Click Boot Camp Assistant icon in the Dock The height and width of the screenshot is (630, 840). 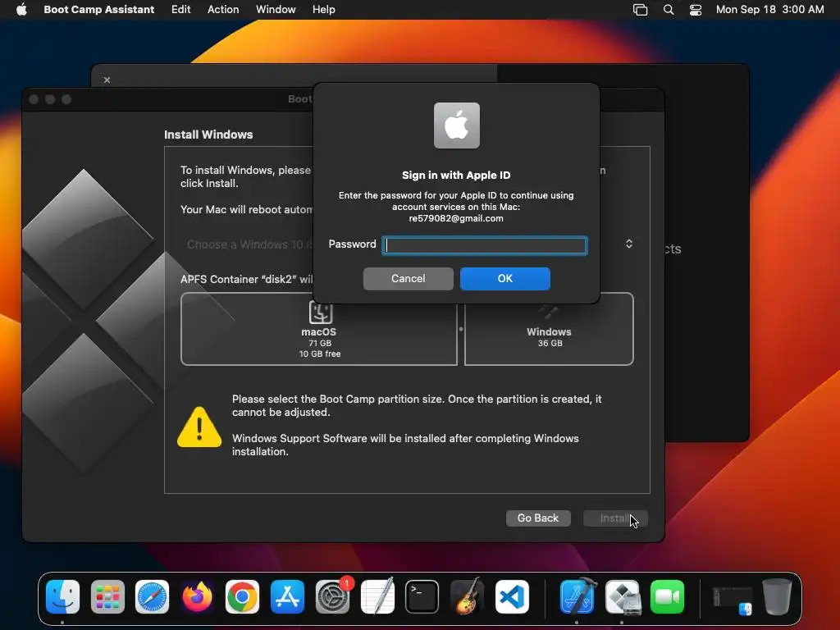(x=623, y=596)
